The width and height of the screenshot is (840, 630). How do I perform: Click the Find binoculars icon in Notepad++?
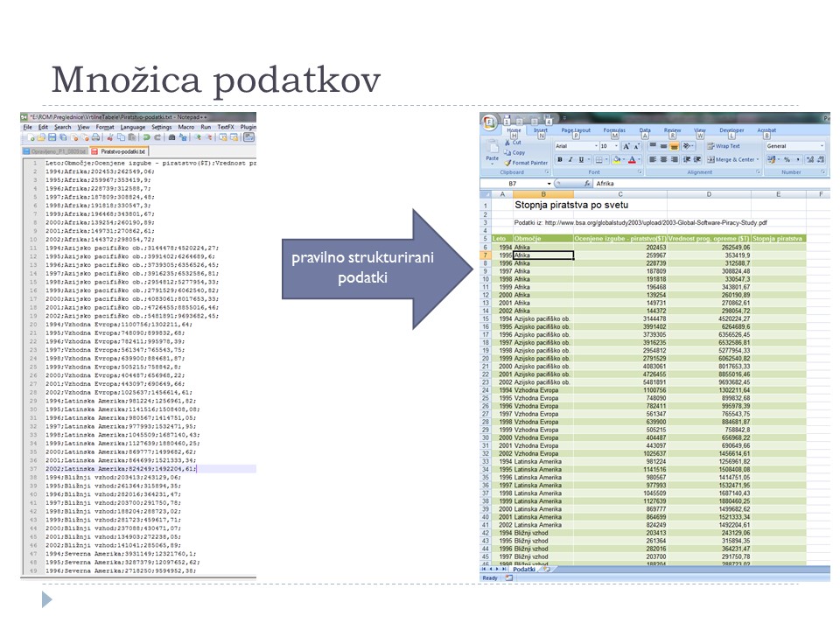(x=171, y=137)
